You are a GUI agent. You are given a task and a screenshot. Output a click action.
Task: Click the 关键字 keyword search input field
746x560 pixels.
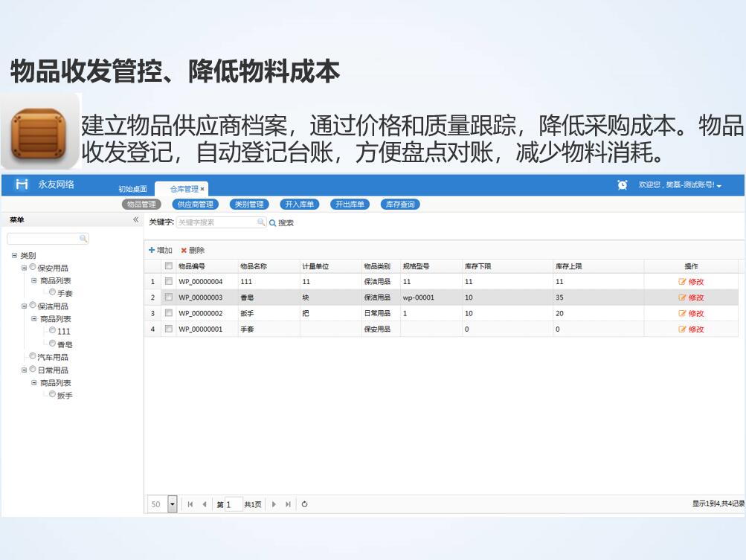click(x=217, y=222)
